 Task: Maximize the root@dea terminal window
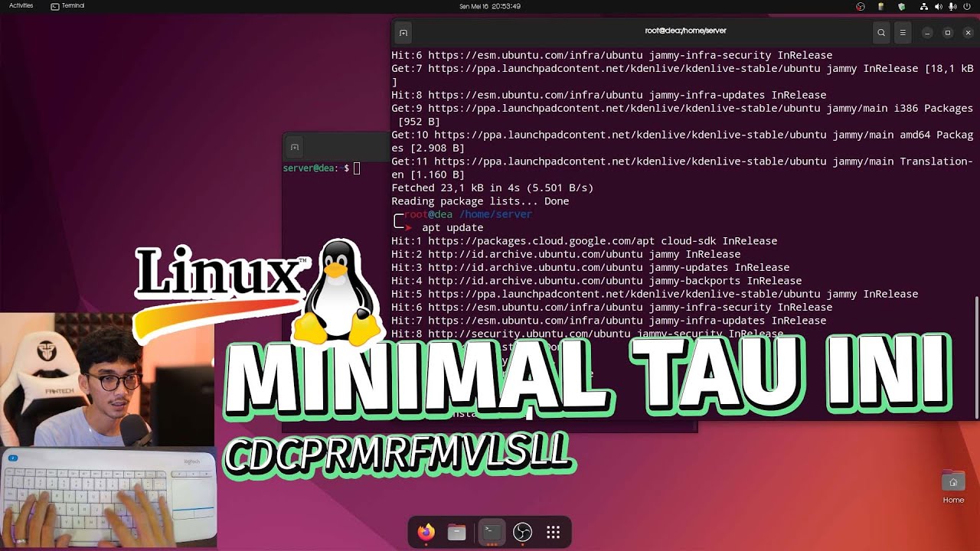tap(948, 33)
